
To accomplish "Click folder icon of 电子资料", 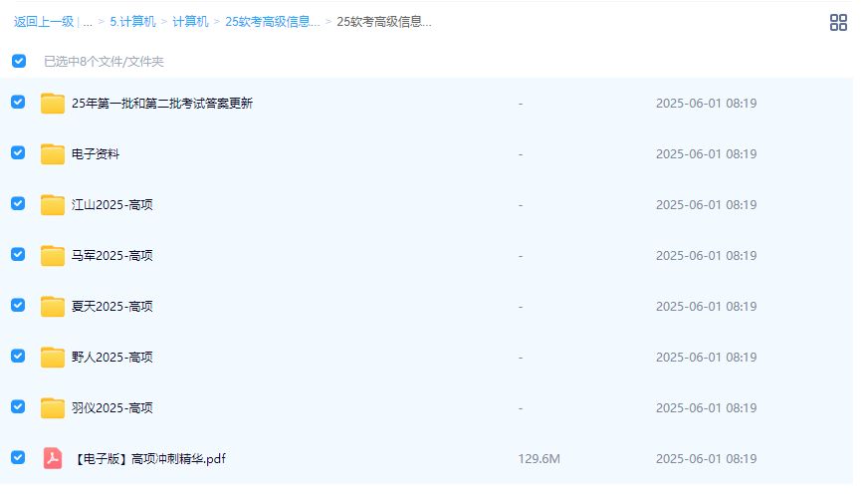I will pos(53,154).
